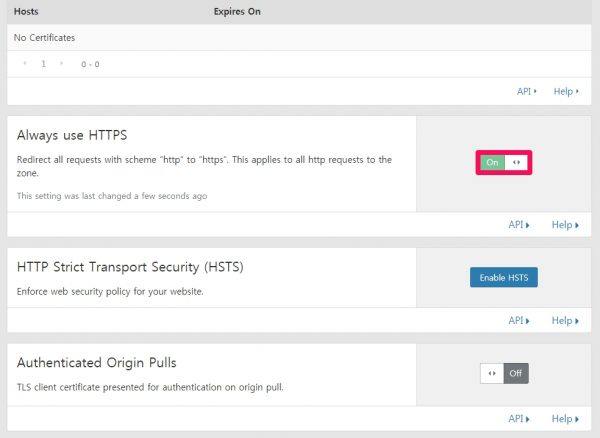Toggle the Authenticated Origin Pulls switch

503,373
